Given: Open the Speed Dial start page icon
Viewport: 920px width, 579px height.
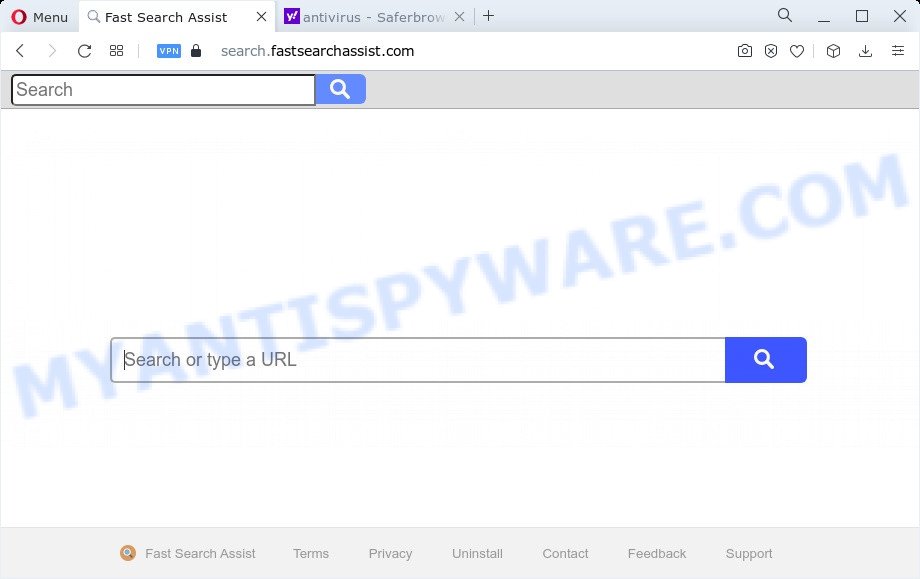Looking at the screenshot, I should pos(116,51).
